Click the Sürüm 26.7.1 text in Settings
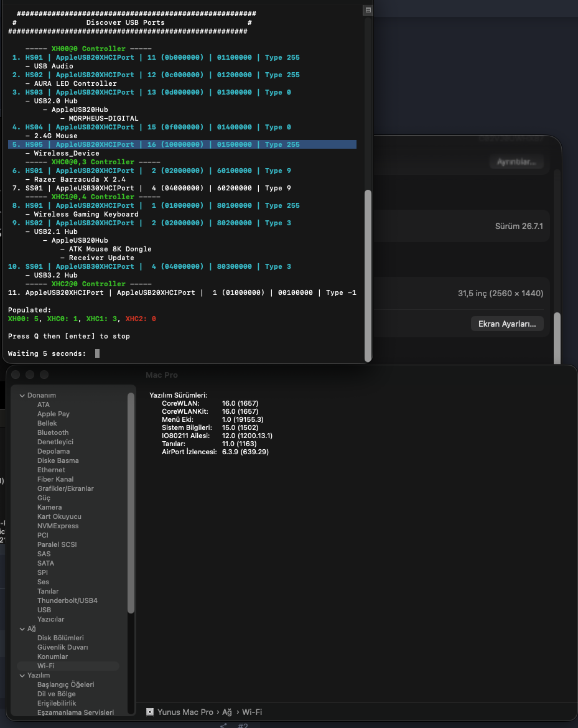 519,226
